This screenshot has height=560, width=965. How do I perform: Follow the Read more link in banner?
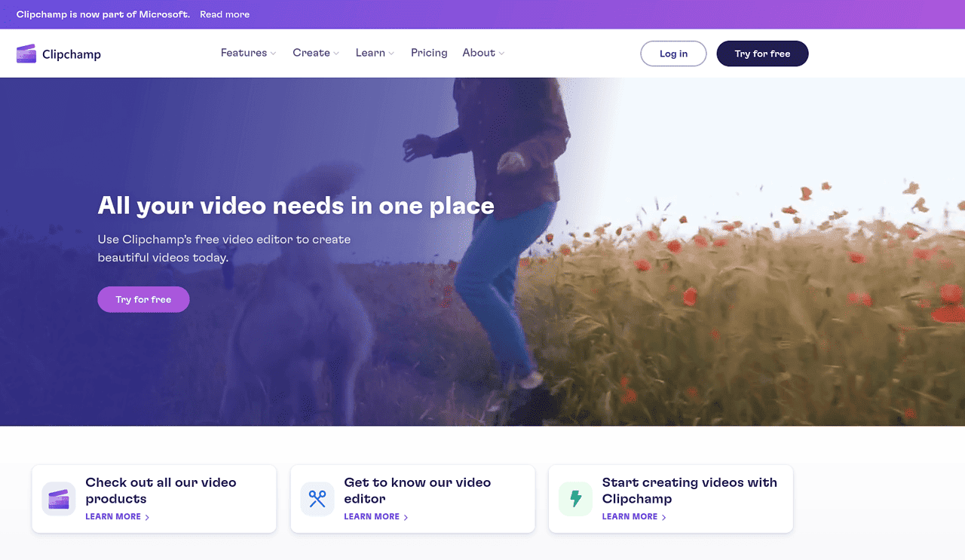225,14
